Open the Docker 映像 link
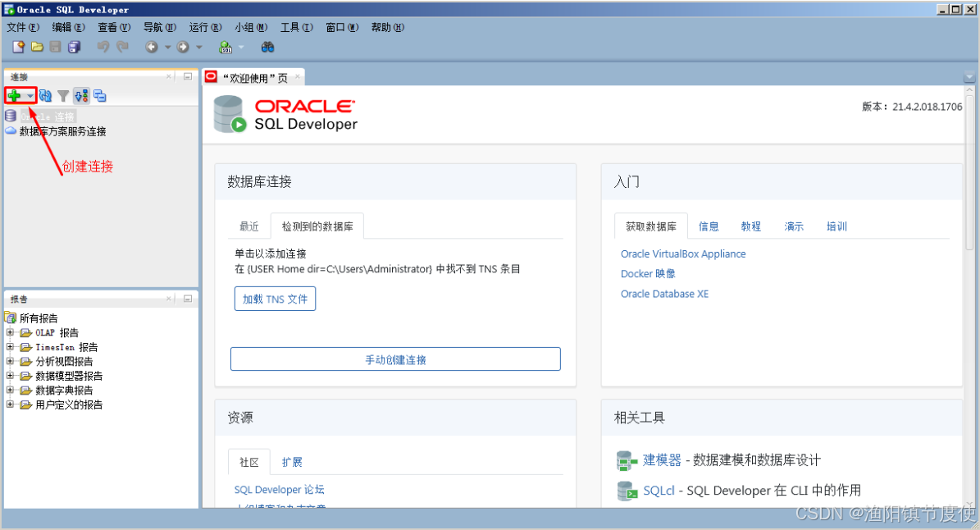The image size is (980, 530). (648, 274)
